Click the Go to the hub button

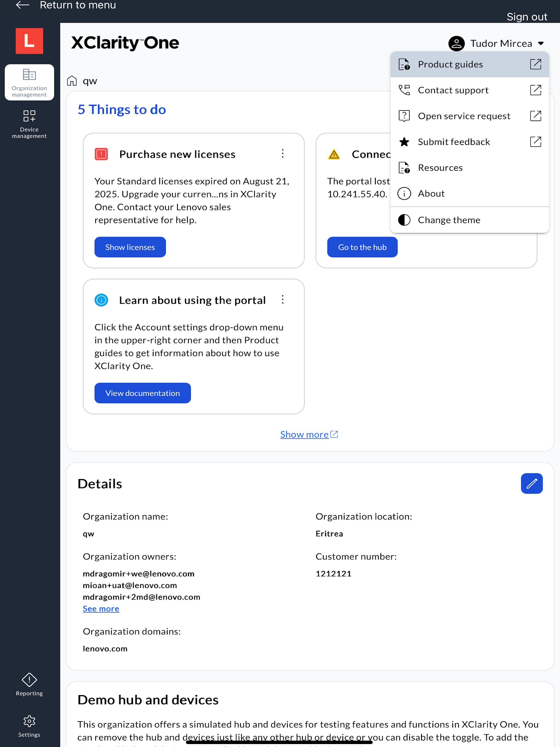click(x=362, y=247)
